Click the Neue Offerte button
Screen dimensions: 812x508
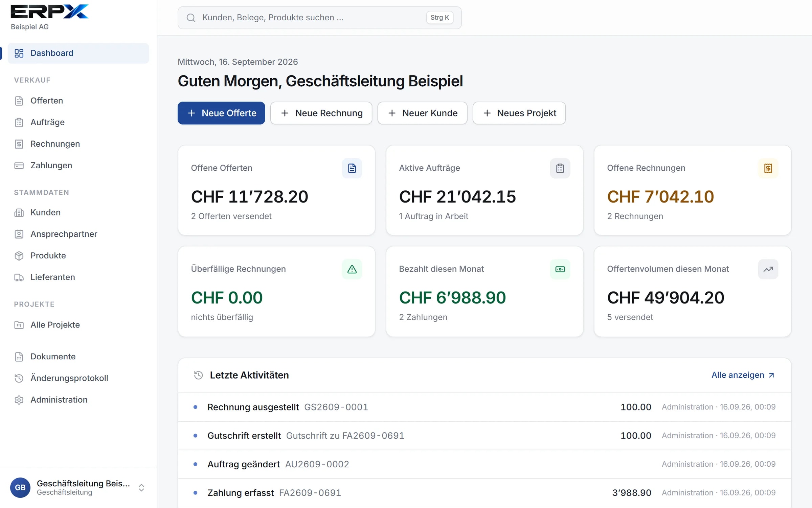coord(221,113)
